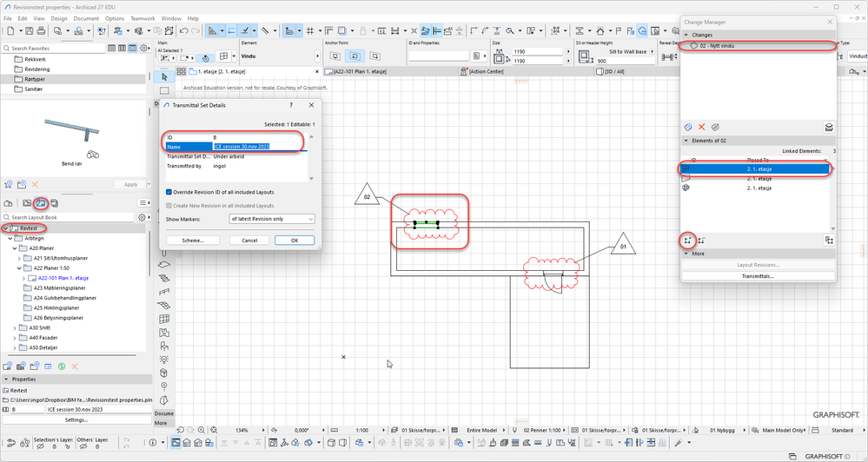Toggle the Create New Revision checkbox
The width and height of the screenshot is (868, 462).
169,205
